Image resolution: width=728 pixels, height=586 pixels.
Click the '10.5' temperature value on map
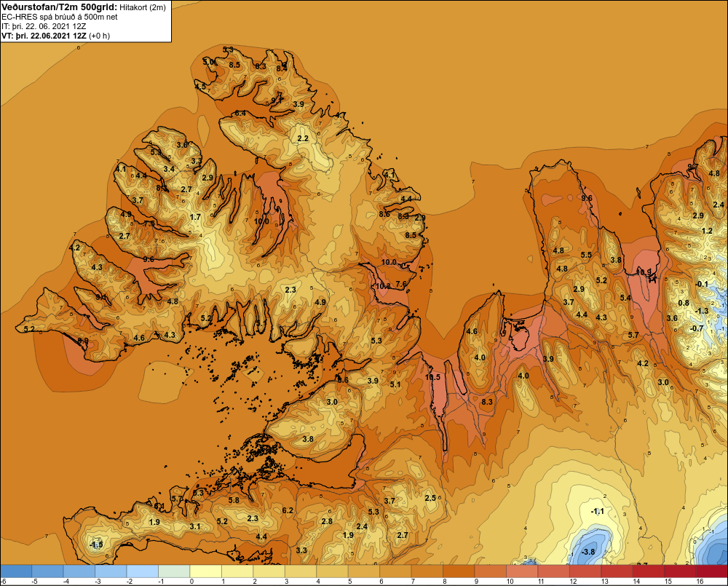point(432,377)
